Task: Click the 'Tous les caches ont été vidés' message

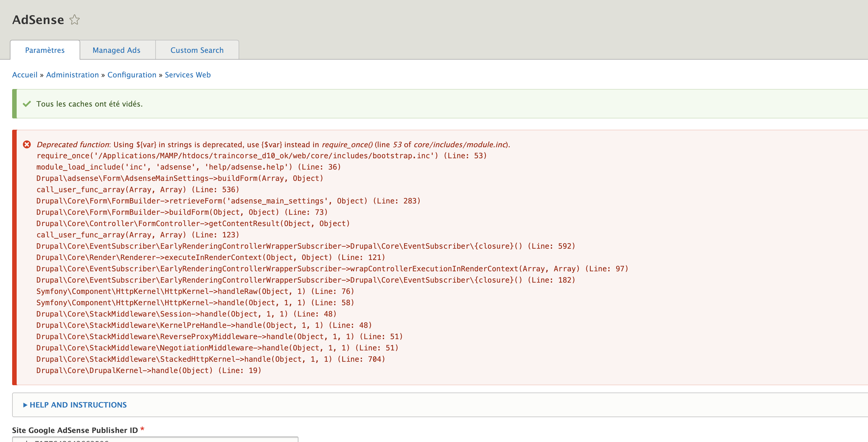Action: 89,104
